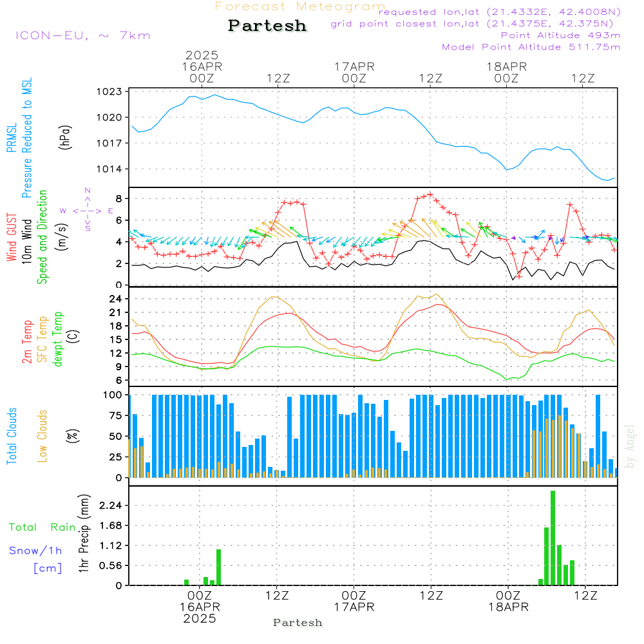Click the requested lon,lat (21.4332E, 42.4008N) line
This screenshot has height=644, width=644.
pos(500,12)
